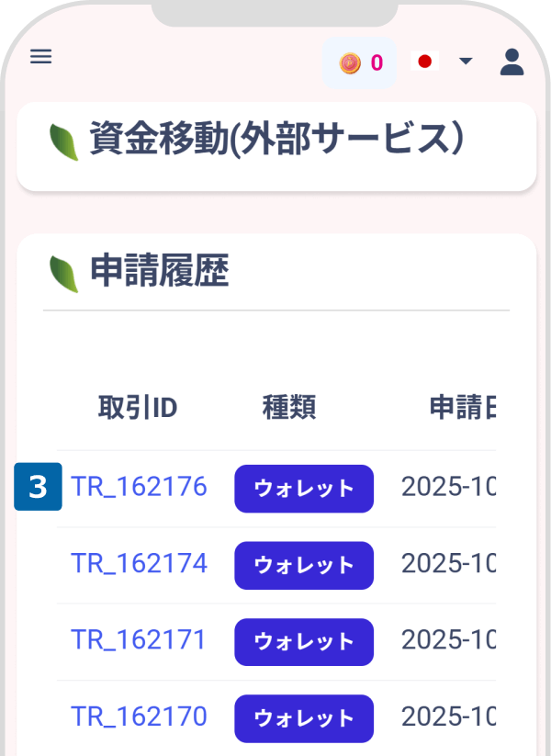This screenshot has height=756, width=551.
Task: Open transaction TR_162174
Action: pyautogui.click(x=139, y=563)
